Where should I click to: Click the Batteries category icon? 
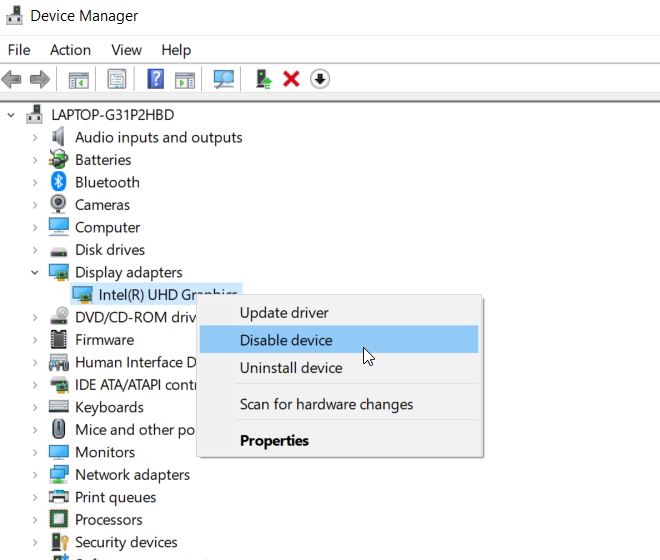coord(58,160)
